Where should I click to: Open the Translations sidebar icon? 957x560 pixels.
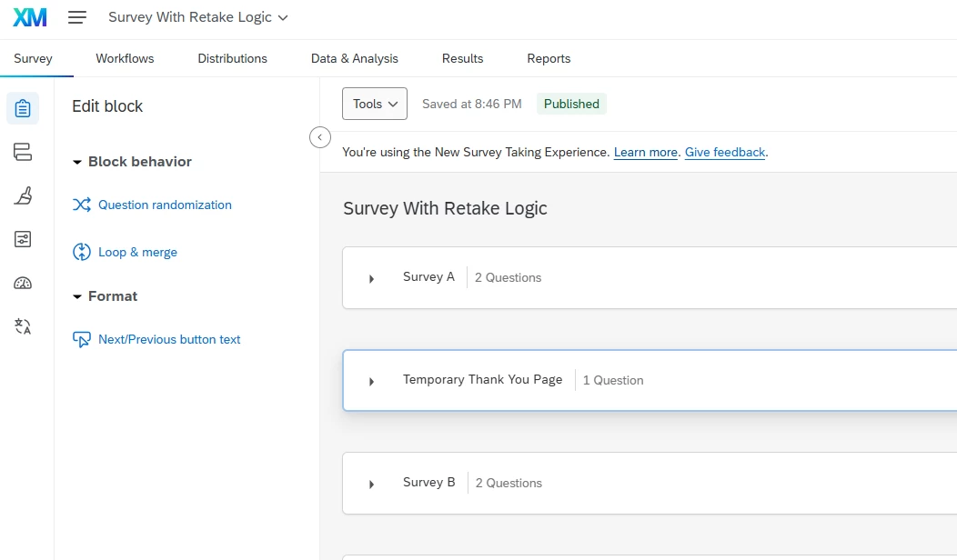[23, 326]
